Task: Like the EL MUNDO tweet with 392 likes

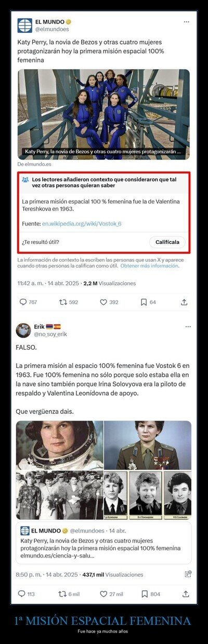Action: point(103,302)
